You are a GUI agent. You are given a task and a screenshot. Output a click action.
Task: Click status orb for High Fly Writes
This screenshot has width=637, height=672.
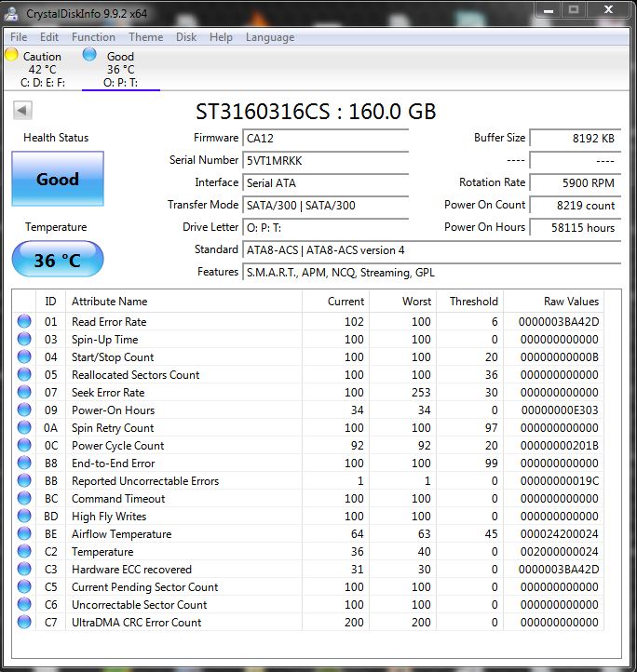tap(24, 516)
